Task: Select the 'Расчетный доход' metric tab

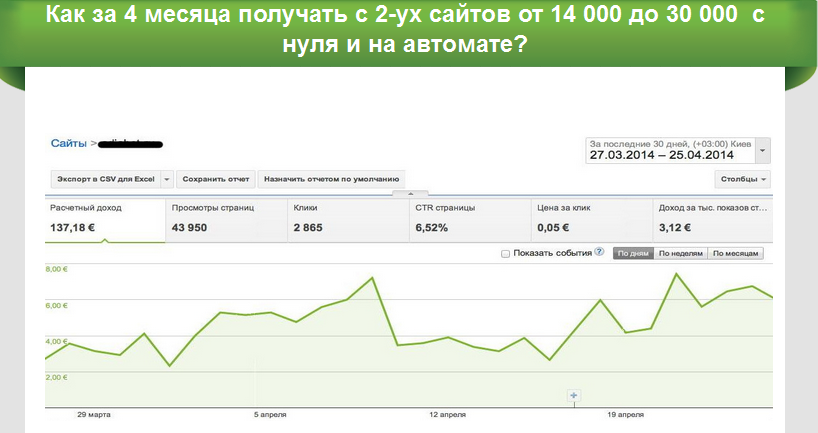Action: (x=105, y=218)
